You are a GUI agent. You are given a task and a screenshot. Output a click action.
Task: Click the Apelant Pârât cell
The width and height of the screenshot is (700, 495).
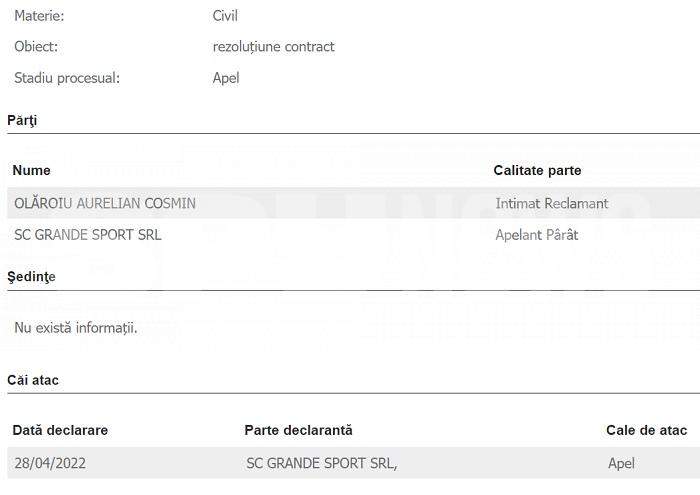tap(537, 235)
